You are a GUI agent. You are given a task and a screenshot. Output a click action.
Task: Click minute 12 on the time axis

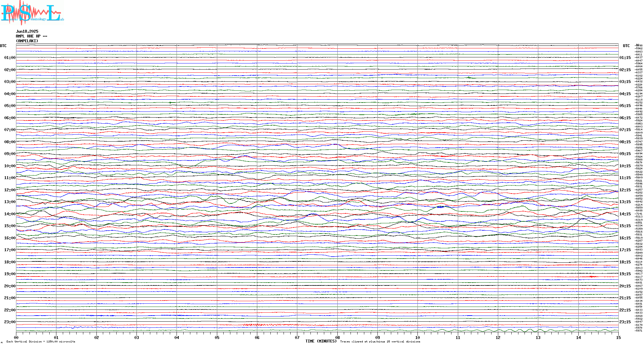(x=498, y=337)
